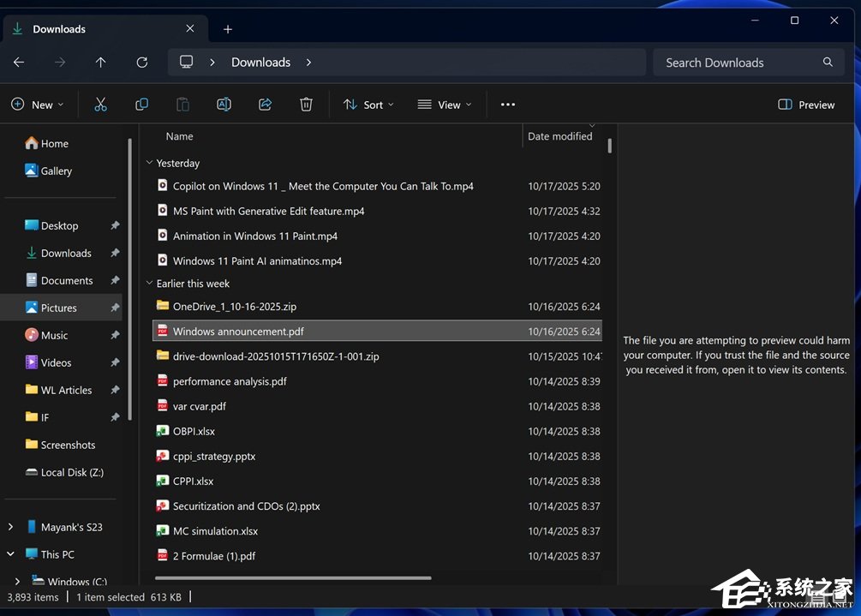Viewport: 861px width, 616px height.
Task: Navigate back with the back arrow
Action: [x=19, y=63]
